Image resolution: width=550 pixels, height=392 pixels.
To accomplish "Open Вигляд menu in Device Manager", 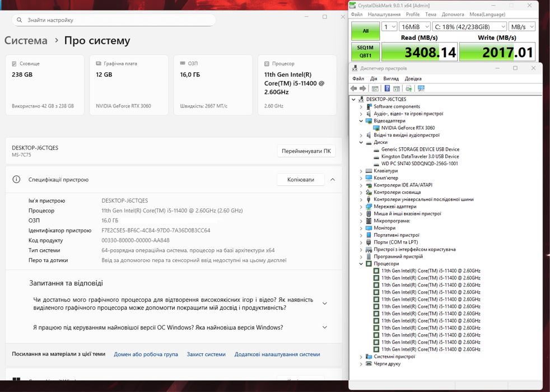I will click(391, 78).
